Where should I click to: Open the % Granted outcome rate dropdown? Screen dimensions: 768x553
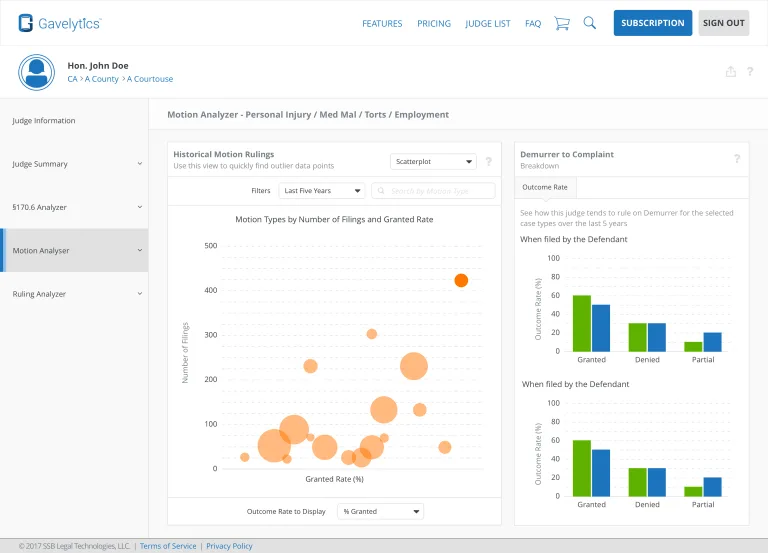pos(380,511)
